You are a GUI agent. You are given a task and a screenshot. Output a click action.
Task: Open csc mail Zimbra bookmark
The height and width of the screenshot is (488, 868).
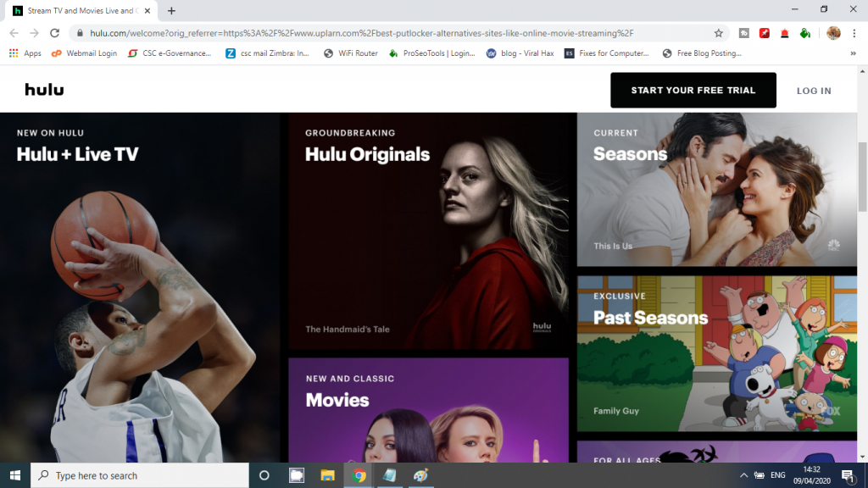tap(267, 53)
